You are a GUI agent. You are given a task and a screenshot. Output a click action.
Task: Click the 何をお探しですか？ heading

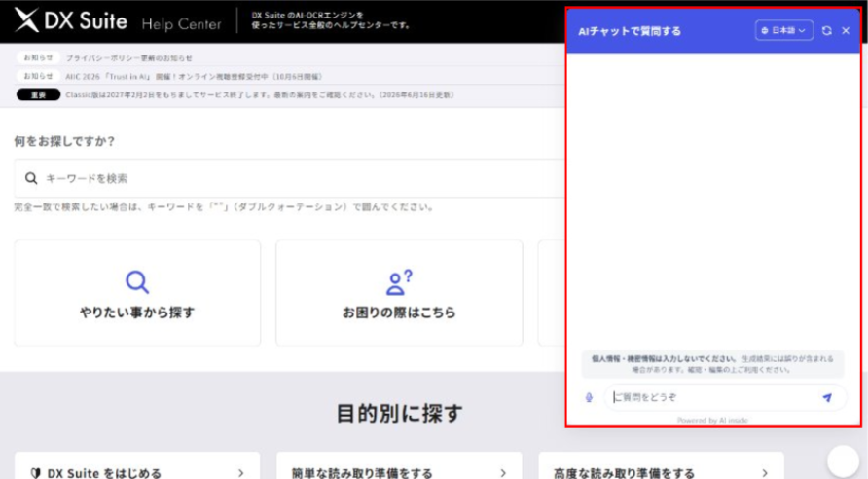[x=64, y=141]
